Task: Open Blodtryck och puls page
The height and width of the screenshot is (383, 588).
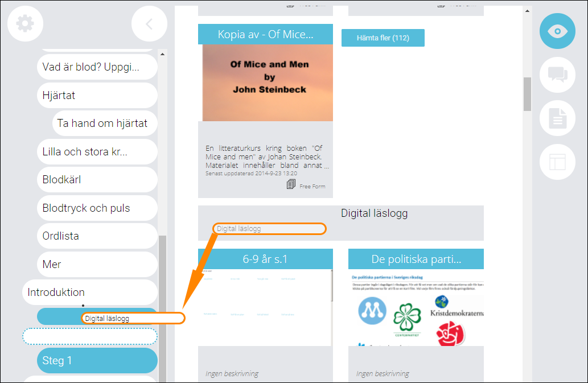Action: [x=97, y=208]
